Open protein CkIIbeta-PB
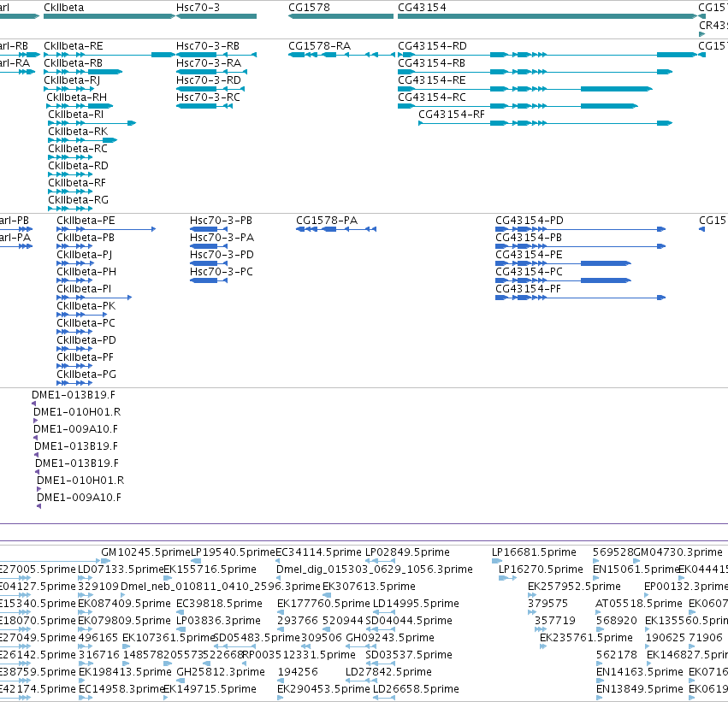The width and height of the screenshot is (728, 702). click(86, 238)
